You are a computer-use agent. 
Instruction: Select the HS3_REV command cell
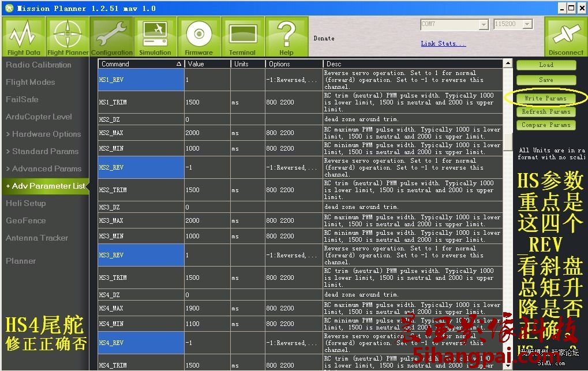click(141, 256)
